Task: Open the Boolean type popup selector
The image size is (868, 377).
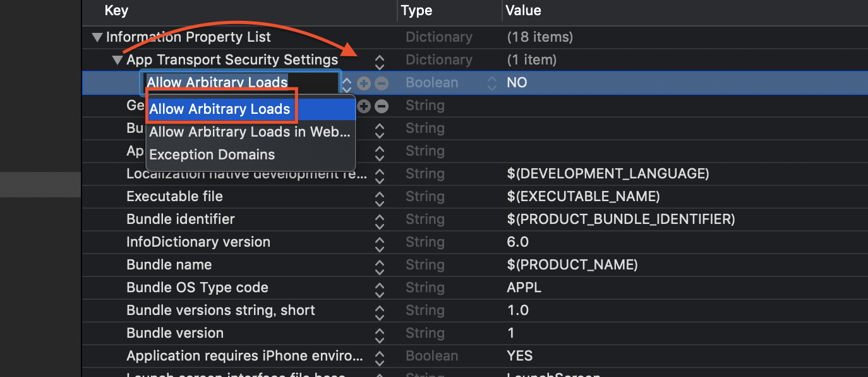Action: point(491,83)
